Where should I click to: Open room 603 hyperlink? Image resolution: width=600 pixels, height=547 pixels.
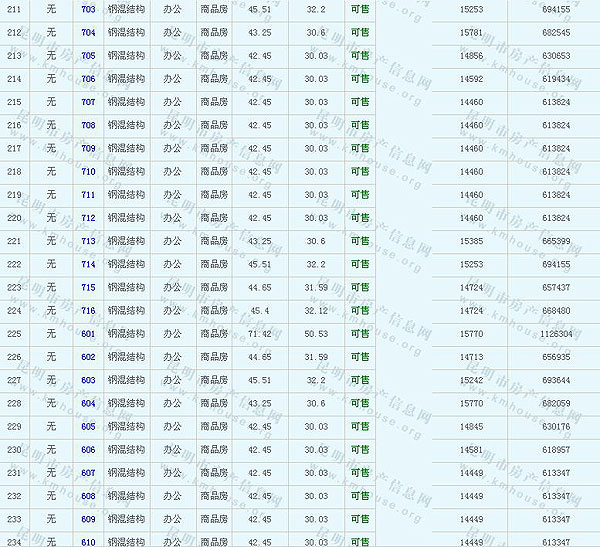pyautogui.click(x=88, y=380)
